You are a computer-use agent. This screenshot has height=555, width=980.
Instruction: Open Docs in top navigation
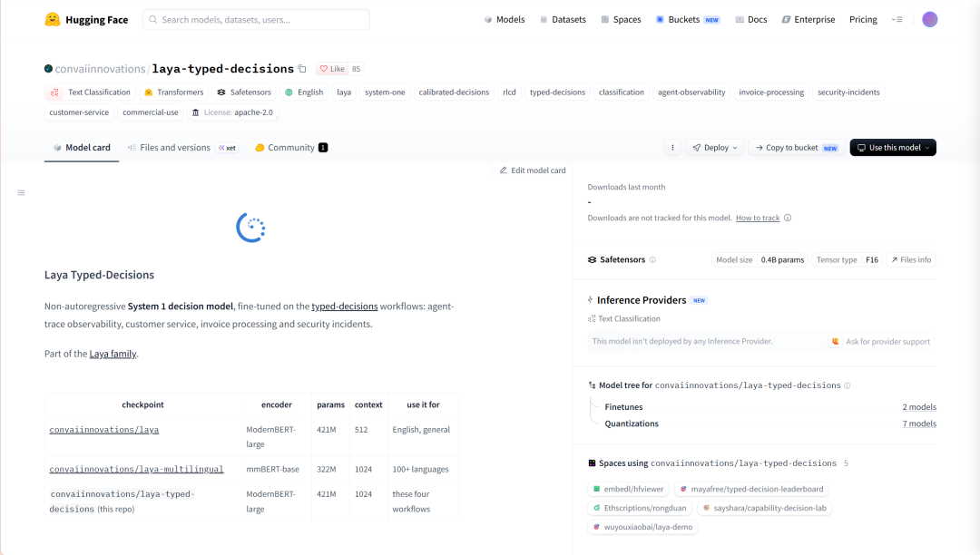tap(751, 19)
